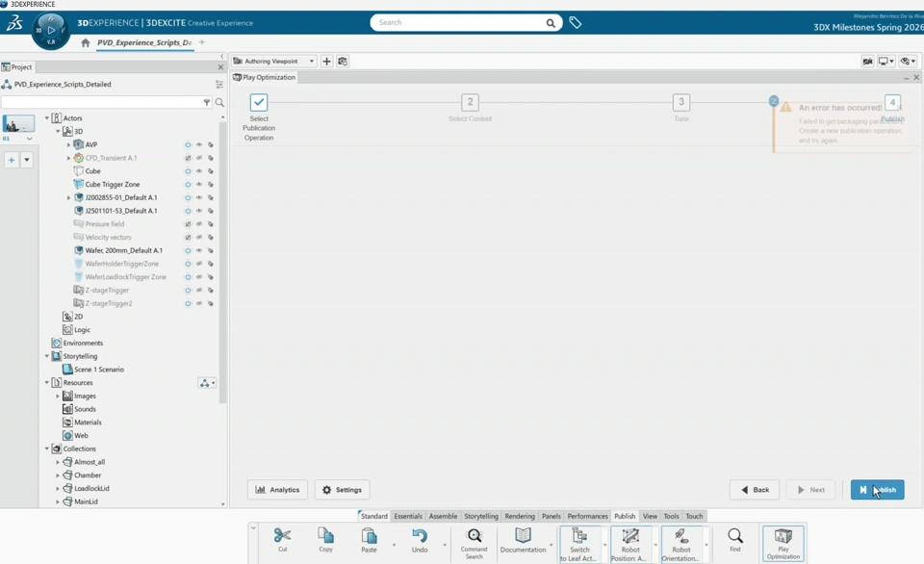Toggle visibility of AVP actor
Screen dimensions: 924x564
click(x=199, y=144)
